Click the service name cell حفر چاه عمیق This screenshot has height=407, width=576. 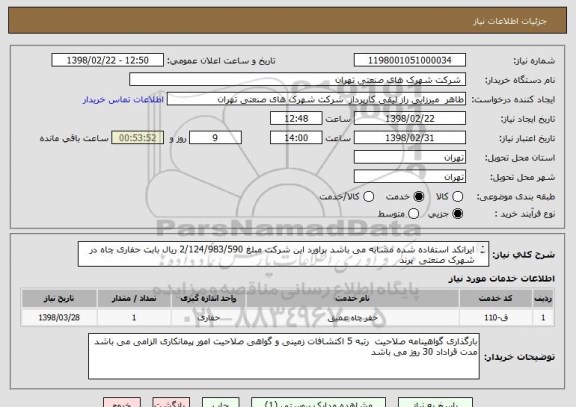353,317
